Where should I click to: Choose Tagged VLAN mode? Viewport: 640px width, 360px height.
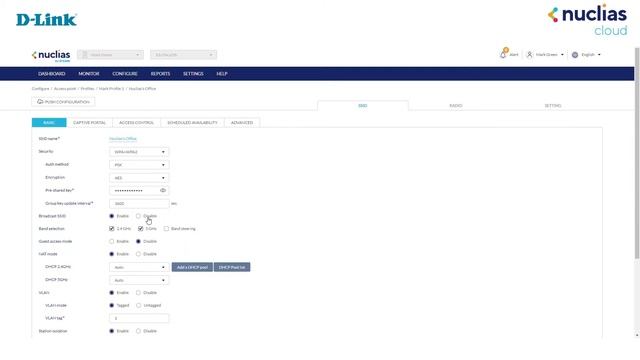[111, 305]
